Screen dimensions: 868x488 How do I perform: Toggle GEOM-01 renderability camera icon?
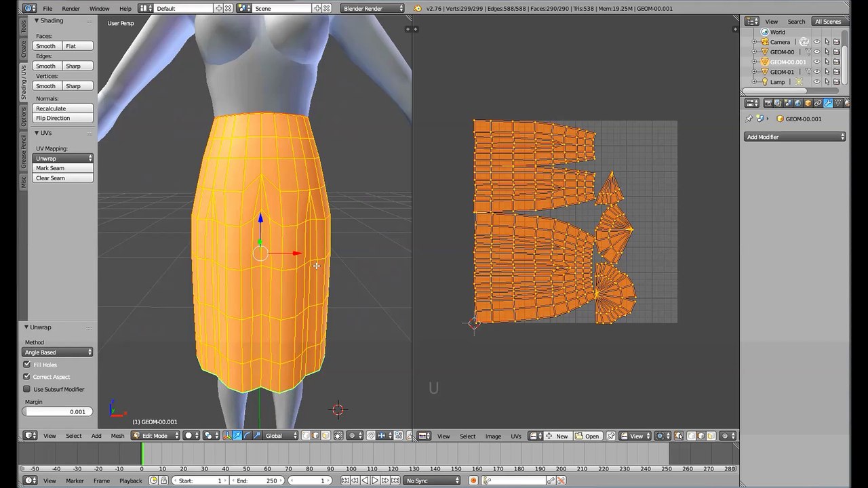837,72
